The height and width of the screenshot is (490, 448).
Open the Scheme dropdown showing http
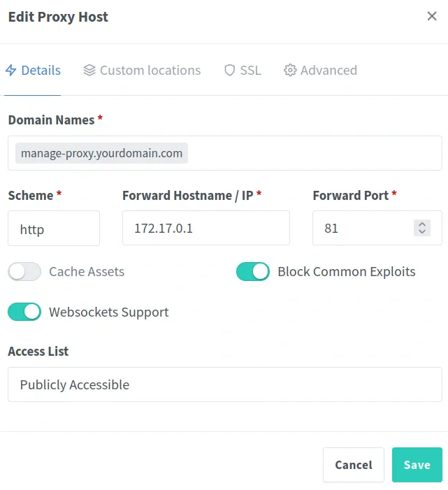54,228
